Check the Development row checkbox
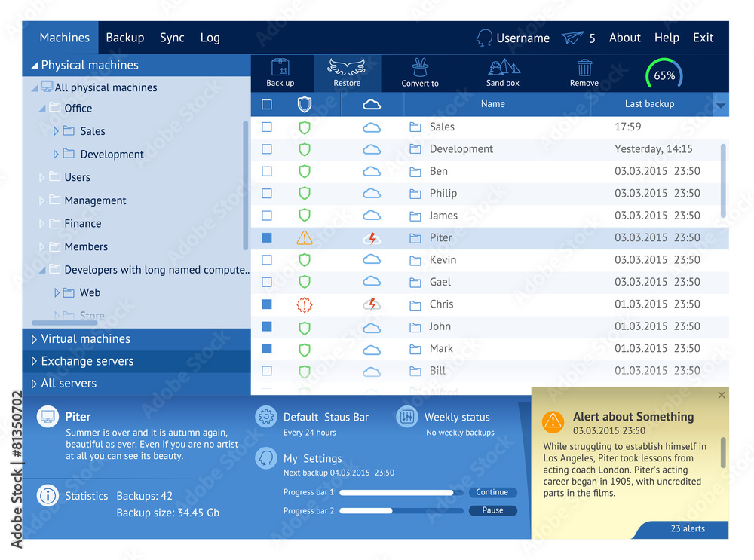754x560 pixels. [267, 149]
